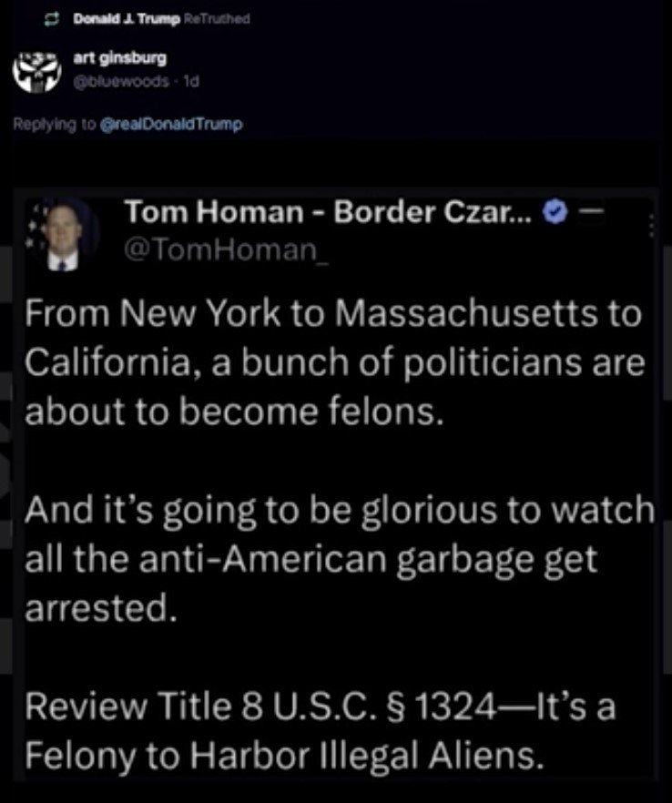Click the art ginsburg display name
This screenshot has height=803, width=672.
pos(120,58)
